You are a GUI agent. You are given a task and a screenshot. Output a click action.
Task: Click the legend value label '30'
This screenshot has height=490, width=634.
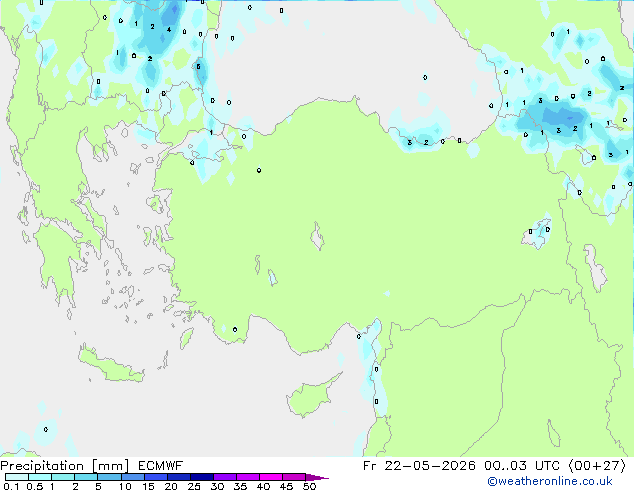pyautogui.click(x=217, y=486)
